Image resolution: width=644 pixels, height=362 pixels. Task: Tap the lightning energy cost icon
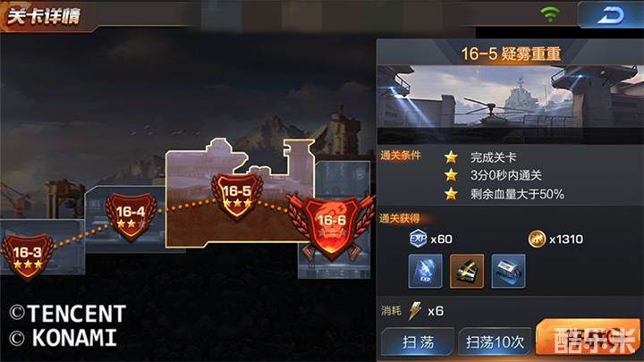[414, 311]
